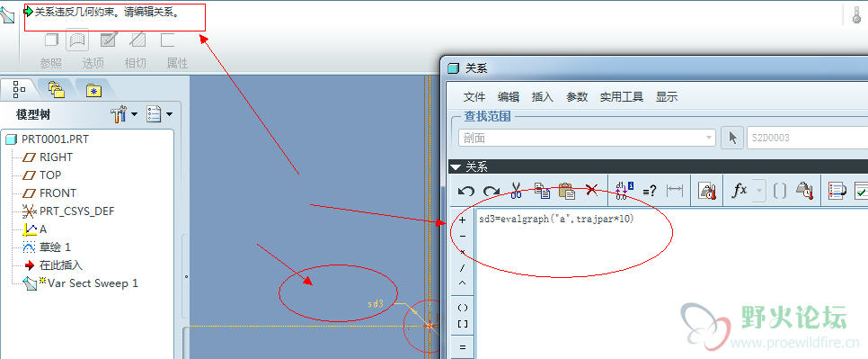This screenshot has height=359, width=868.
Task: Open 实用工具 menu in Relations dialog
Action: (x=622, y=97)
